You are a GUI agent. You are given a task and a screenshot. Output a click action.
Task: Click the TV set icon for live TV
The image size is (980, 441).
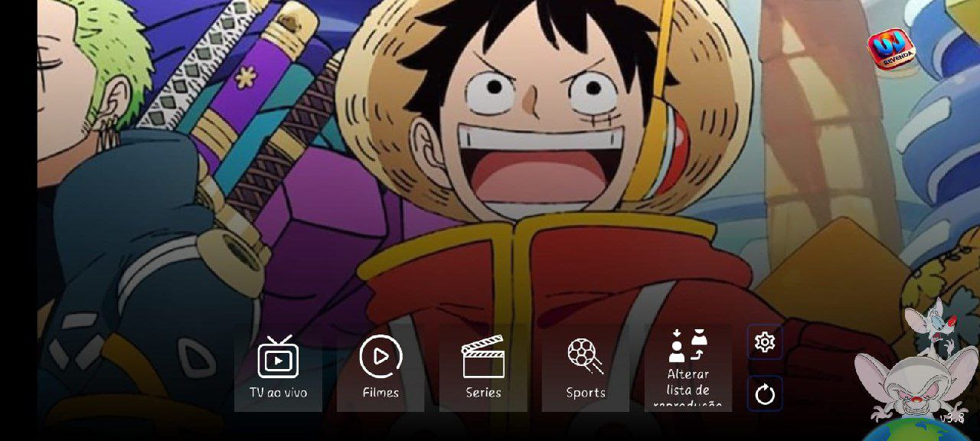pos(278,358)
